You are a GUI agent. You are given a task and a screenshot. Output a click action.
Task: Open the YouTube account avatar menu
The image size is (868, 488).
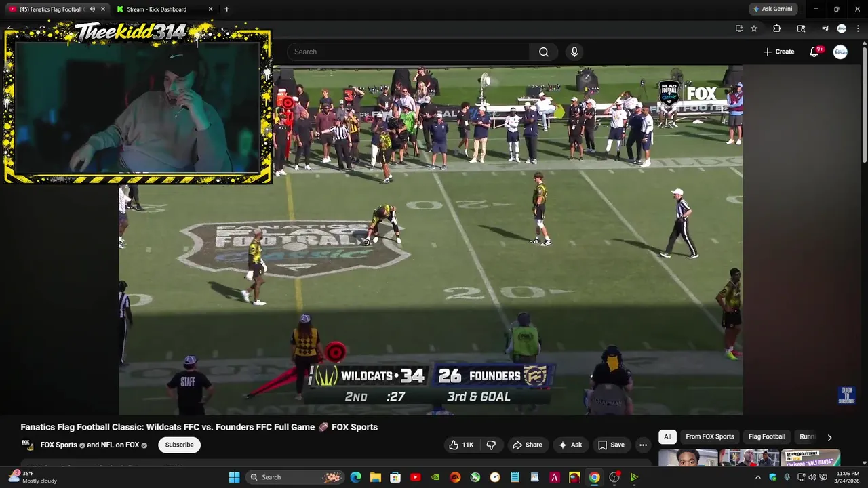(x=840, y=52)
